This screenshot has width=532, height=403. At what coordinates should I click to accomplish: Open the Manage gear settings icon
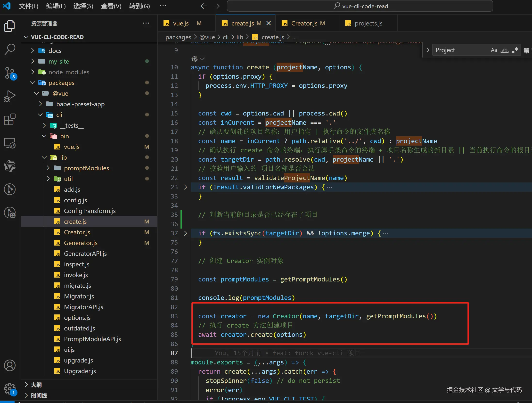click(x=10, y=389)
